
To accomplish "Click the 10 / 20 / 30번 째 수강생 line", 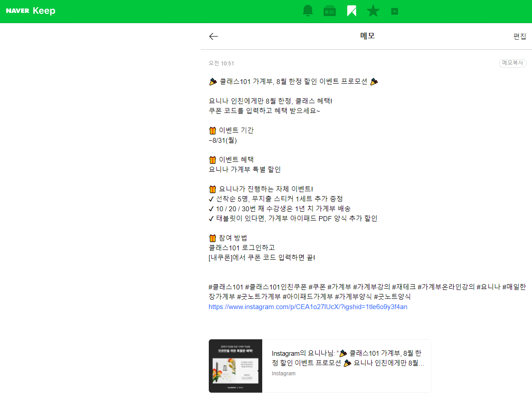I will point(280,209).
